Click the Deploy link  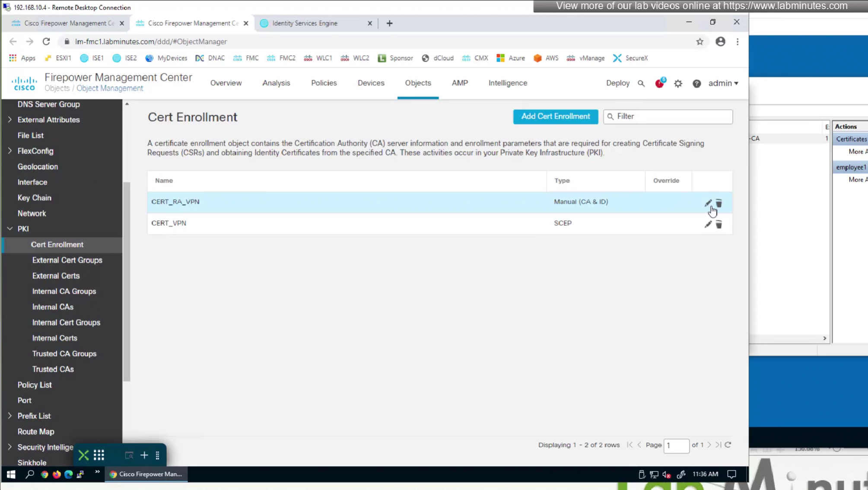pyautogui.click(x=617, y=83)
